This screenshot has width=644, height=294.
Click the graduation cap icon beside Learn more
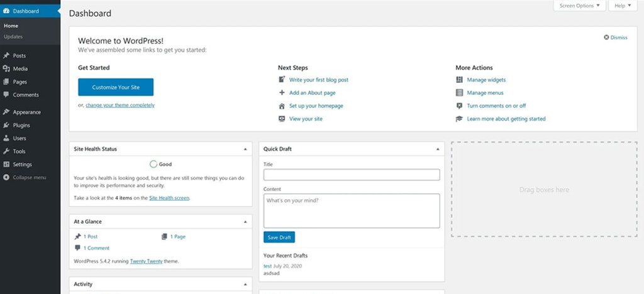pos(459,119)
